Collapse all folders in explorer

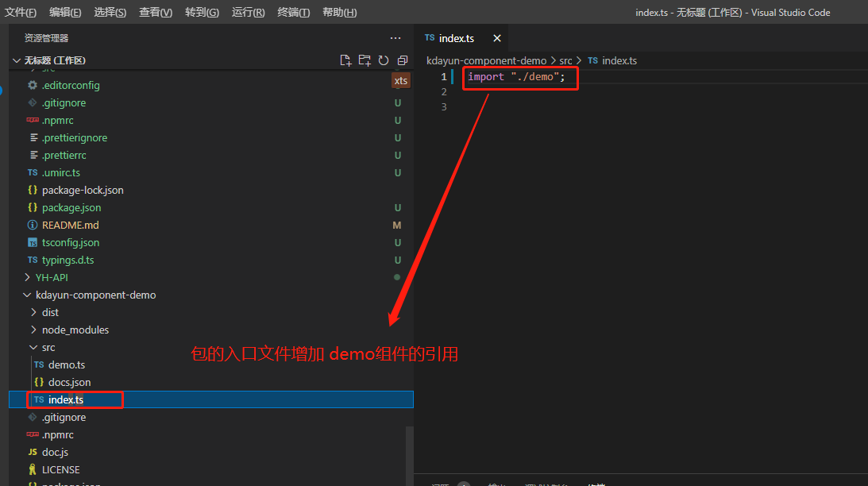[403, 60]
